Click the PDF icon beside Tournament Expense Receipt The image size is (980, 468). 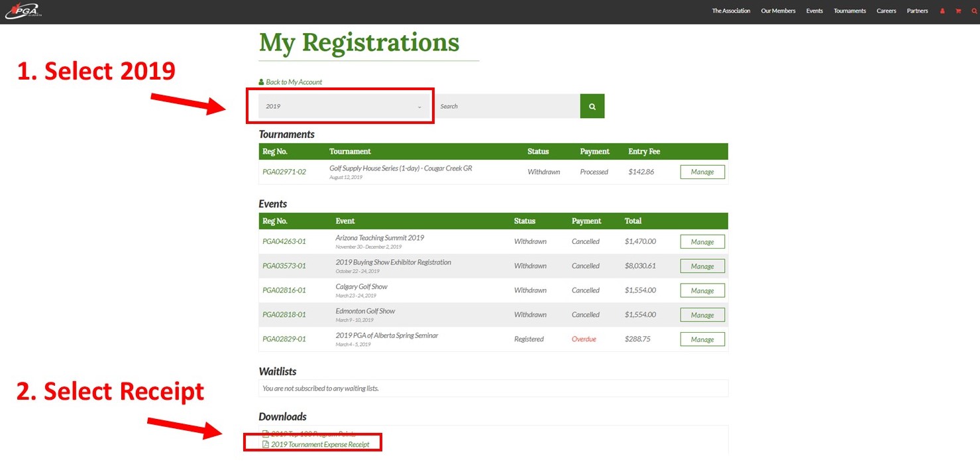tap(266, 445)
